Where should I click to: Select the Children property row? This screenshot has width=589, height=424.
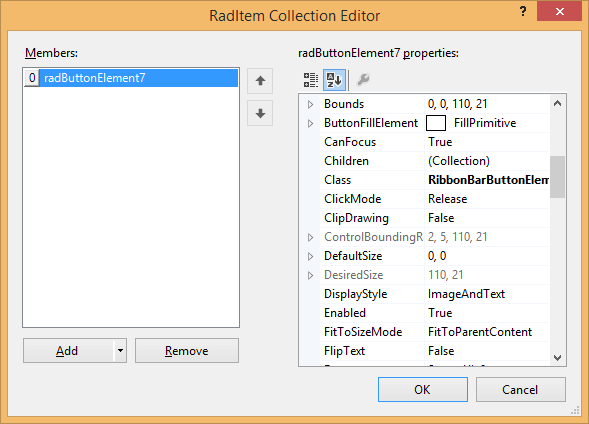pyautogui.click(x=435, y=161)
